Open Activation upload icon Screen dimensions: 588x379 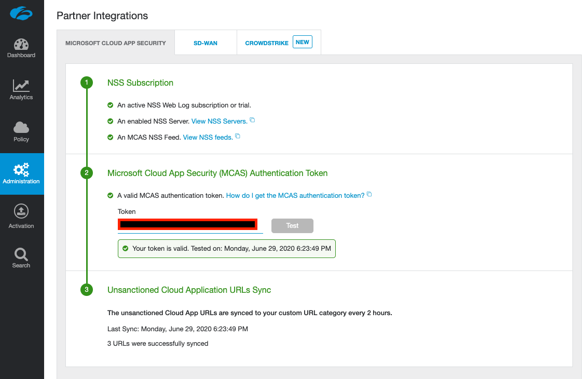click(x=21, y=211)
